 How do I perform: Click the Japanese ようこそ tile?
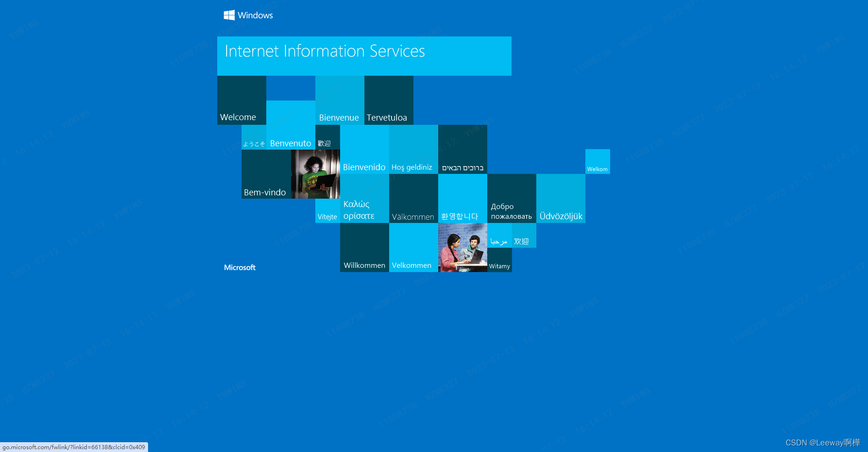click(x=254, y=137)
